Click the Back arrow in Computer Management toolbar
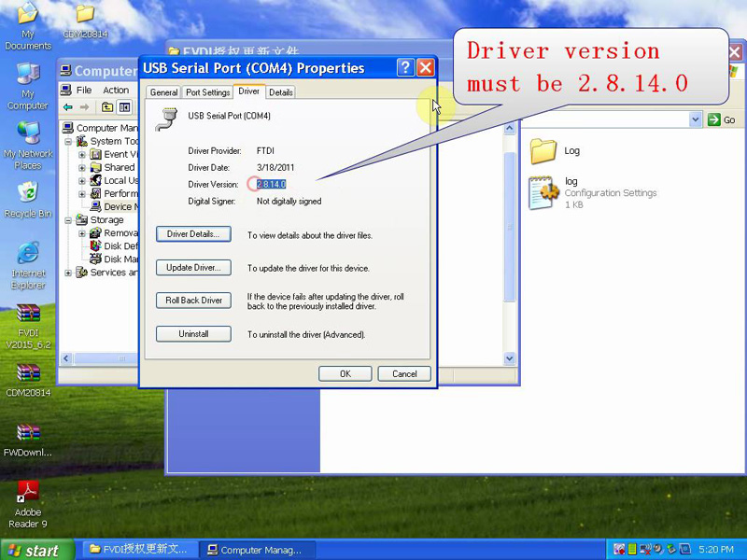747x560 pixels. [x=68, y=107]
